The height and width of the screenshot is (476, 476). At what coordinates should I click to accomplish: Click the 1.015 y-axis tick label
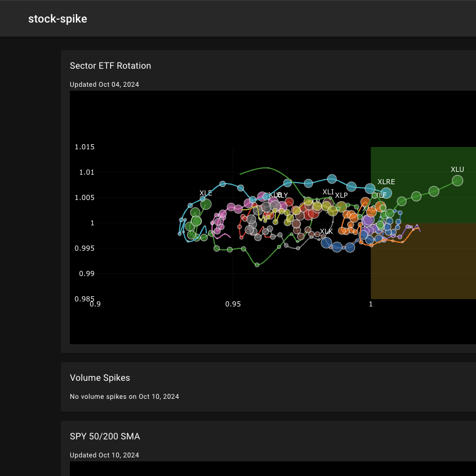(x=84, y=147)
